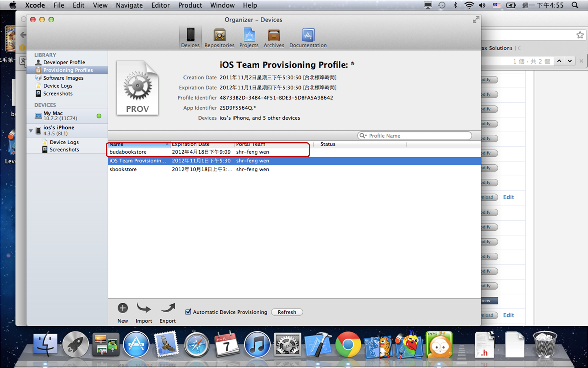Open App Store in the Dock
Viewport: 588px width, 368px height.
coord(136,345)
